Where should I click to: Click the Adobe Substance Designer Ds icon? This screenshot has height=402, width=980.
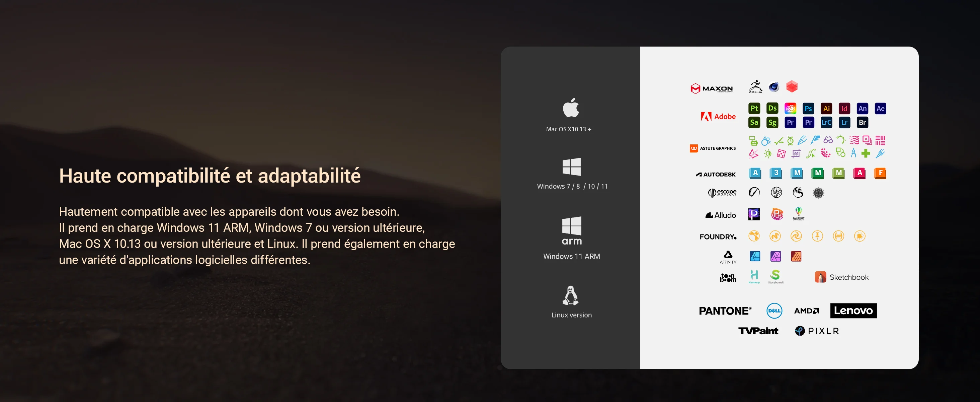772,108
